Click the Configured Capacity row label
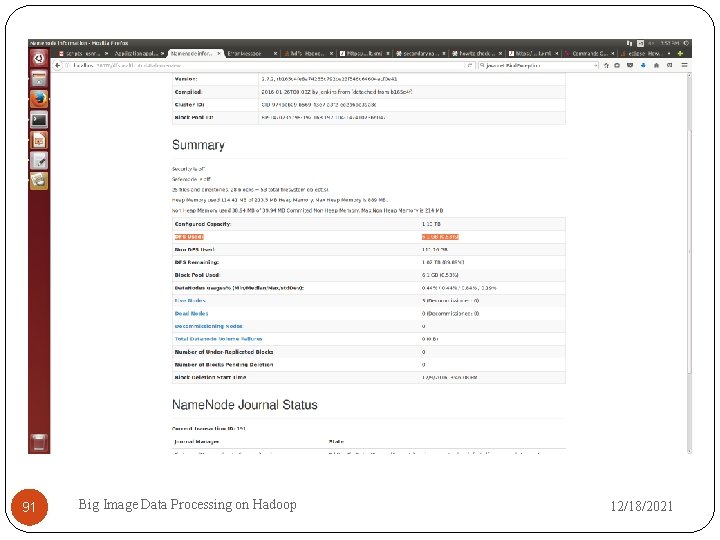Viewport: 720px width, 540px height. (202, 224)
